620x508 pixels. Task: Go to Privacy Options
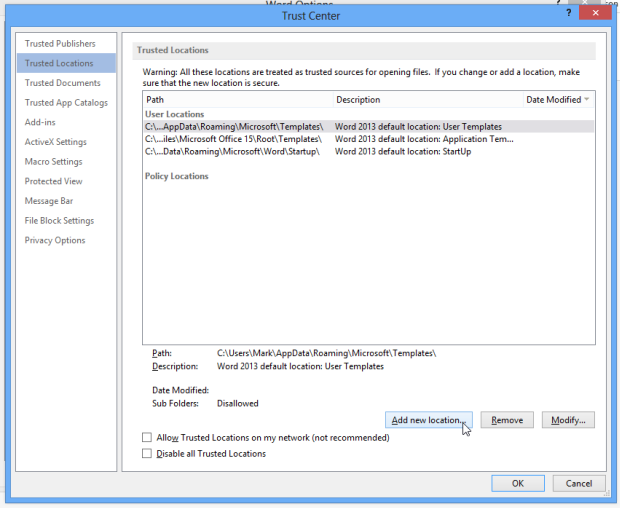55,240
